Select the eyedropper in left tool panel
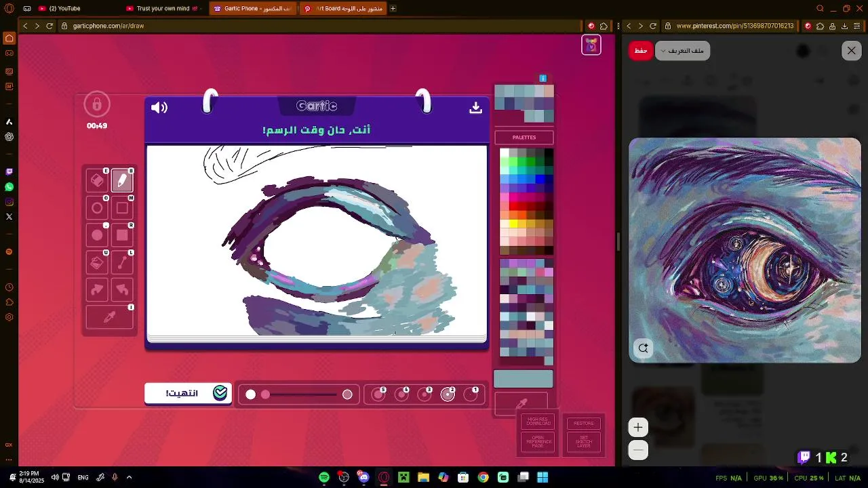Viewport: 868px width, 488px height. point(109,317)
